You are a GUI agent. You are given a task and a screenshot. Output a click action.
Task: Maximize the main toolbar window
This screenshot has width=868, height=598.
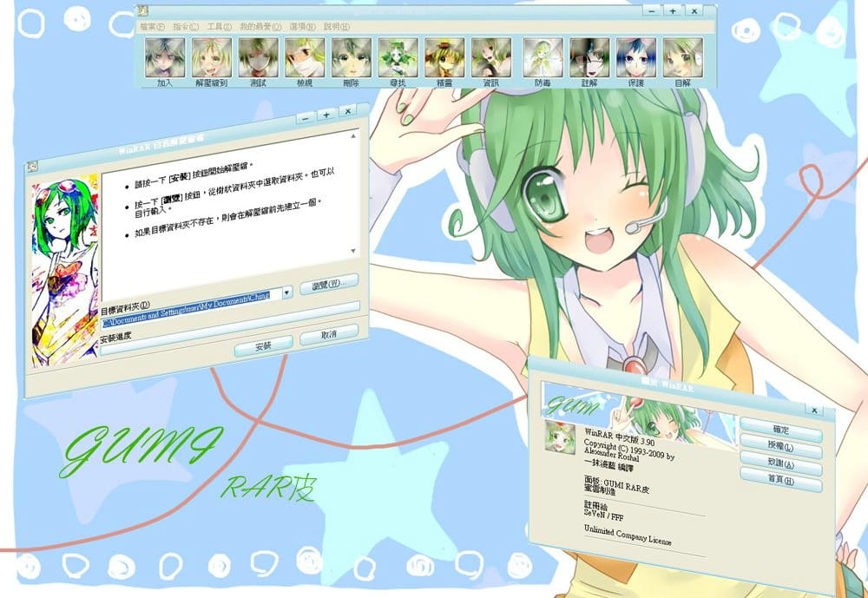tap(673, 10)
